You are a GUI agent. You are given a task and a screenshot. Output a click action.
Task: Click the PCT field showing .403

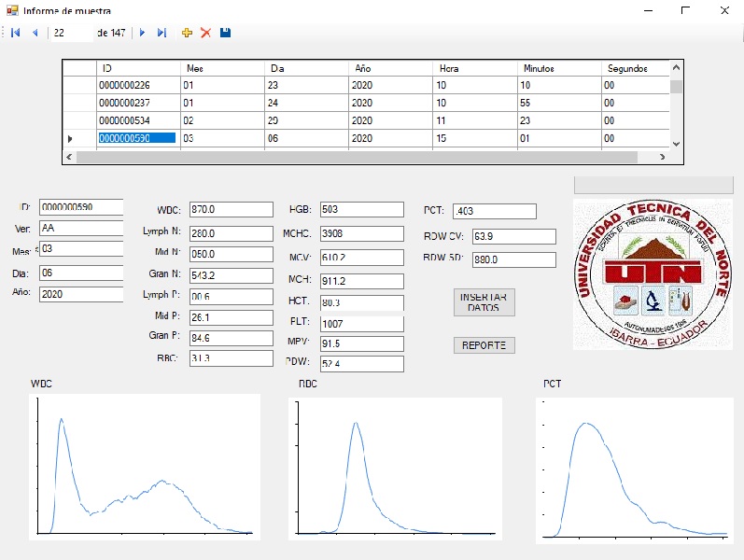click(x=495, y=211)
